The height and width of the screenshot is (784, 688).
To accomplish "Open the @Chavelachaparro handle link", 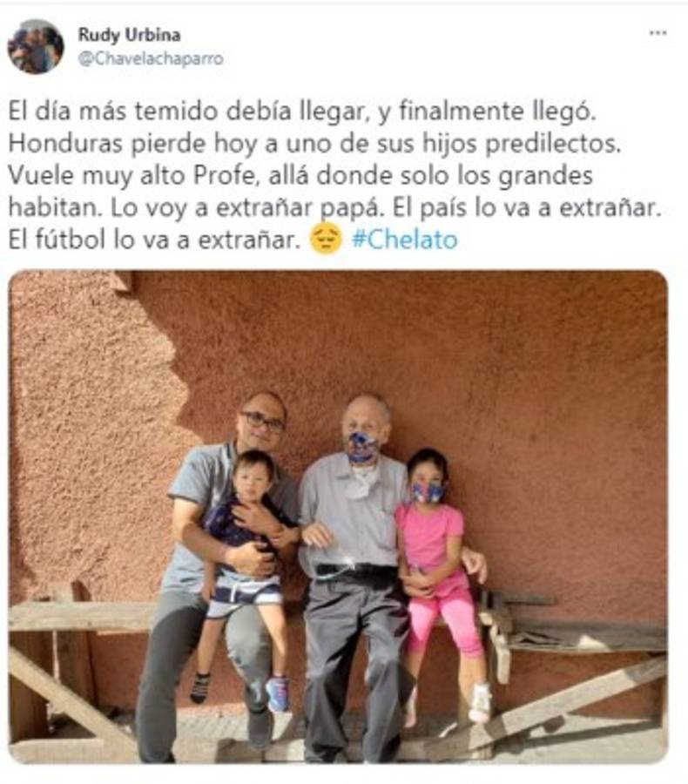I will (x=151, y=58).
